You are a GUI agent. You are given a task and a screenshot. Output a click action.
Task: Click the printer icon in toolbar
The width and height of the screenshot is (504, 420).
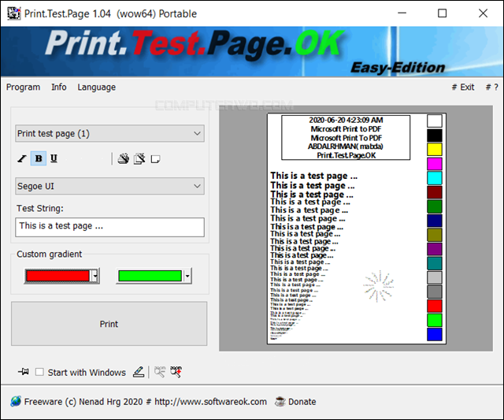[x=123, y=158]
